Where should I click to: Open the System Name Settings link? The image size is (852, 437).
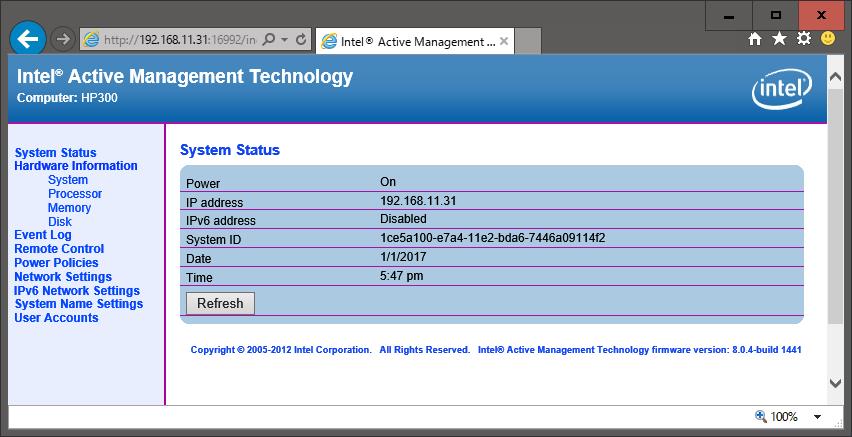pos(79,304)
